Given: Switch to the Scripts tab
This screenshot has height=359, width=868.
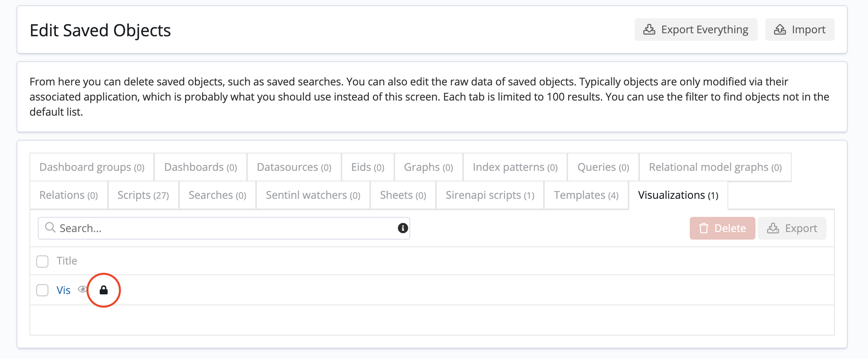Looking at the screenshot, I should (143, 195).
